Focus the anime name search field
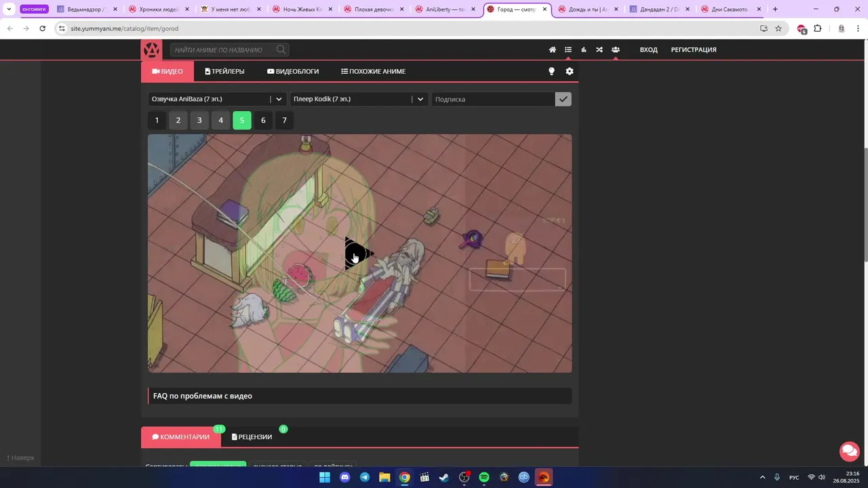The width and height of the screenshot is (868, 488). 229,49
